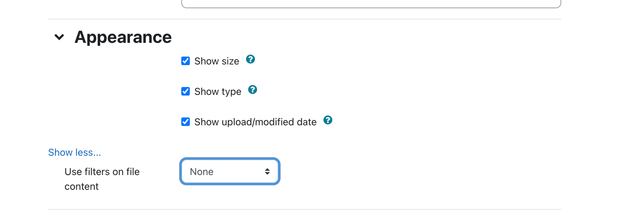Open the Use filters on file content dropdown

(230, 171)
